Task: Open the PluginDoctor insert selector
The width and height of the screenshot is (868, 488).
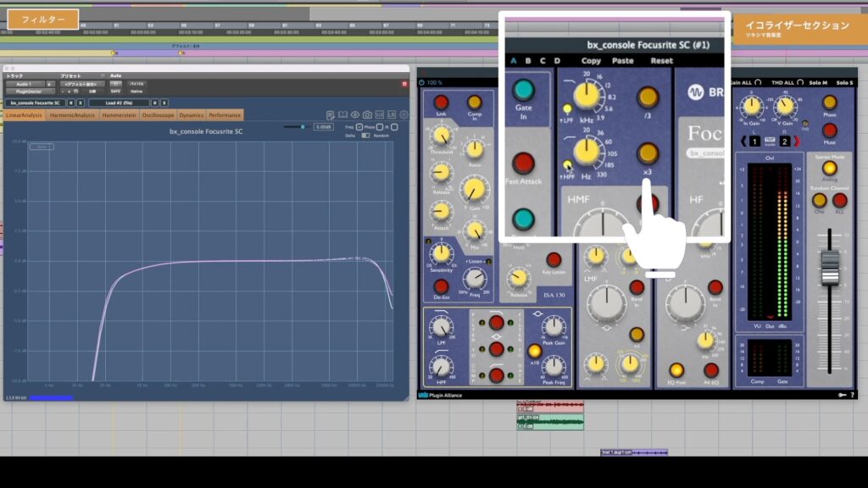Action: click(x=29, y=91)
